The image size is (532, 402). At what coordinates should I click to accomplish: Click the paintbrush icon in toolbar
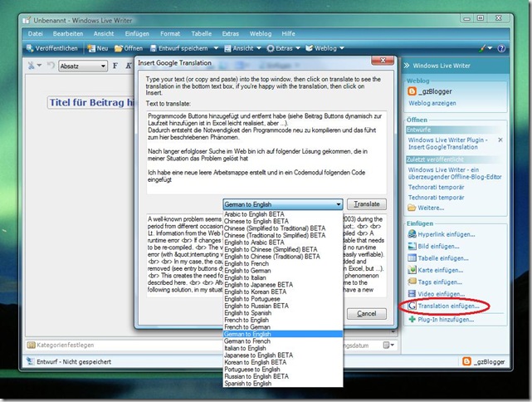pos(482,48)
